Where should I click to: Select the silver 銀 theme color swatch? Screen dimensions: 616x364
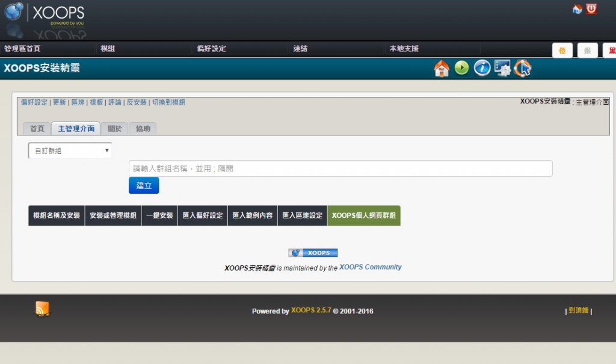587,51
